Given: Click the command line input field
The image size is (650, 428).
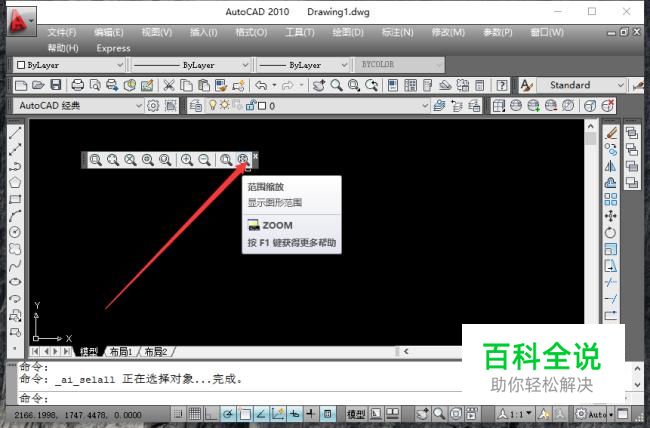Looking at the screenshot, I should (x=240, y=398).
